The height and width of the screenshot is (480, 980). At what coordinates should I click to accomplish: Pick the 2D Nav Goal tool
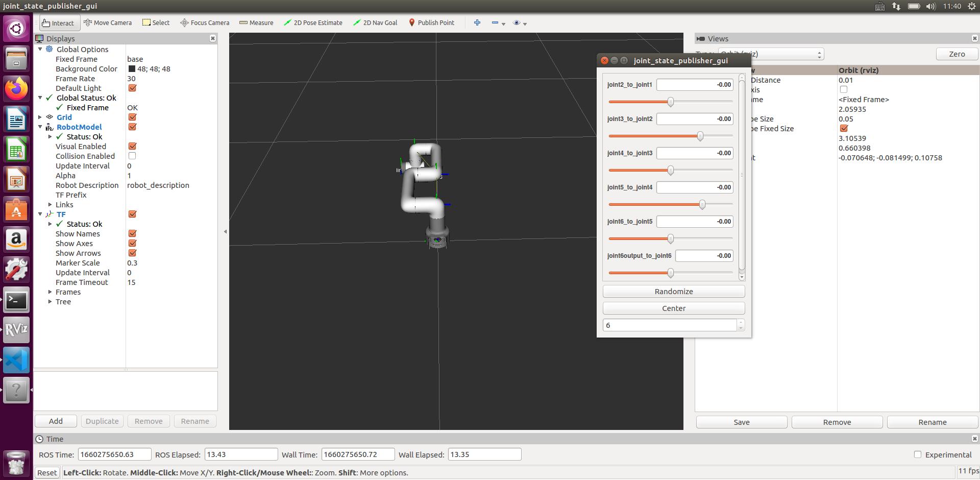pos(375,23)
